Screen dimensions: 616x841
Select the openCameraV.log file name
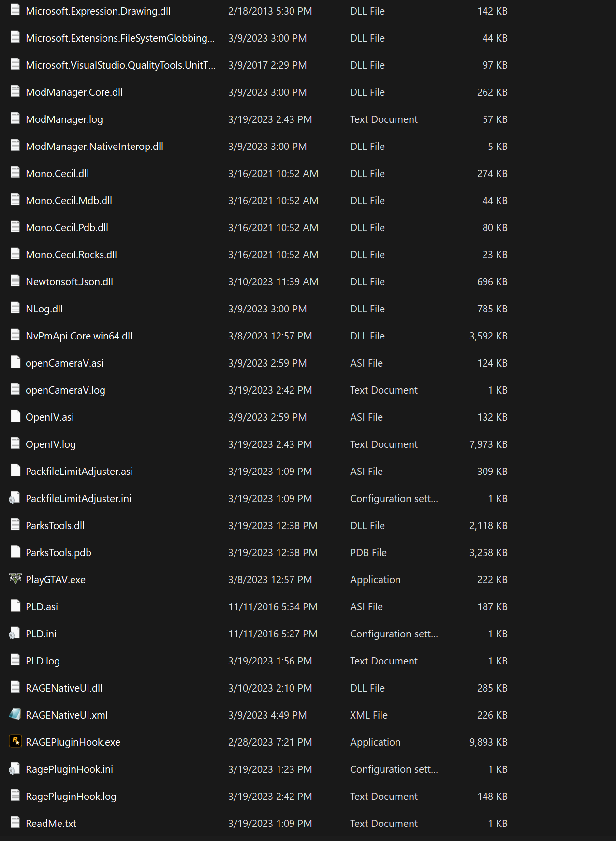(65, 390)
